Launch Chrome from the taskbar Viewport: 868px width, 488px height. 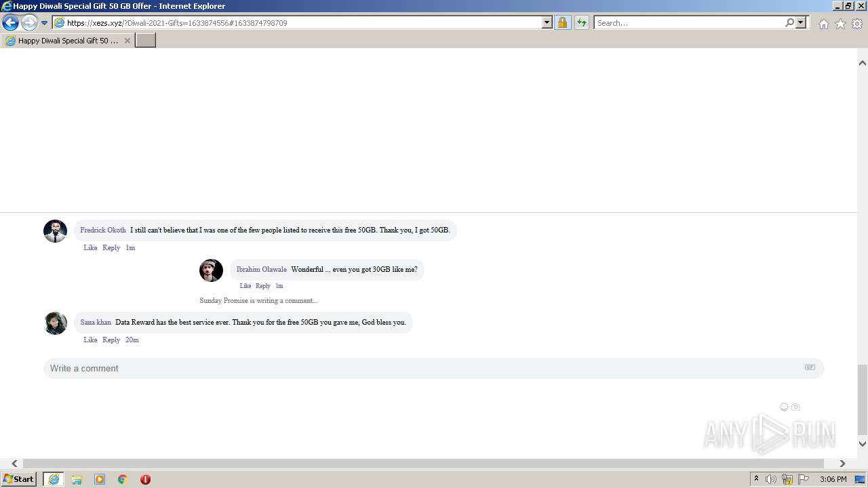123,479
